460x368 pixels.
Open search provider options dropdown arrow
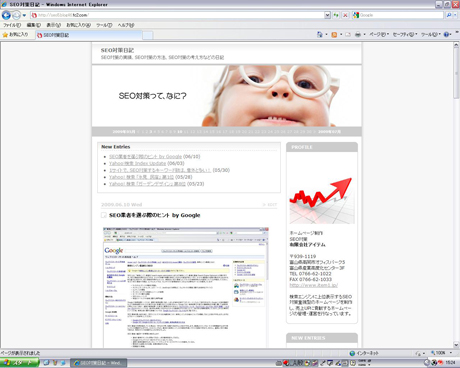click(455, 15)
